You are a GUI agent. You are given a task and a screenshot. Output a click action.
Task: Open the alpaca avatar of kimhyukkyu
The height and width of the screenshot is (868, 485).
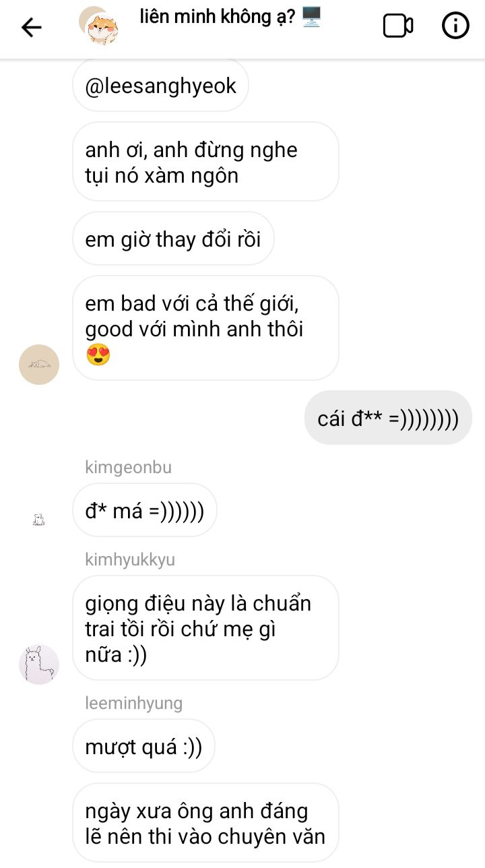pos(39,664)
